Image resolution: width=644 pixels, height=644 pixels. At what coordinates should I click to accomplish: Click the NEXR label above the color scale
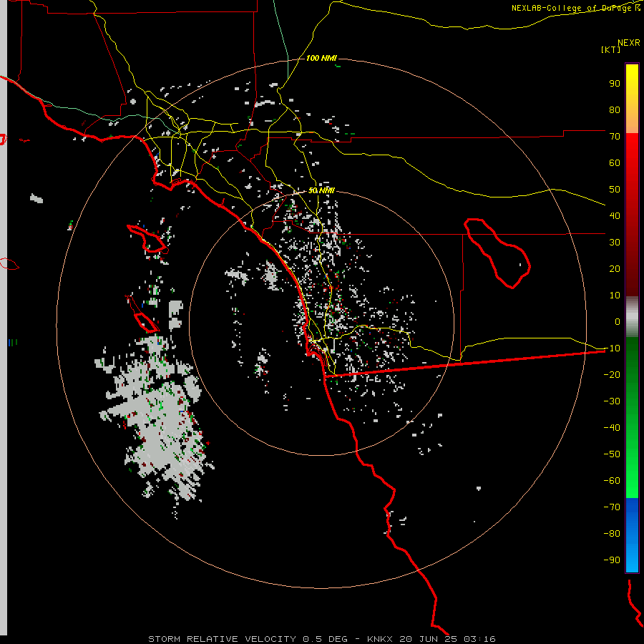point(628,43)
